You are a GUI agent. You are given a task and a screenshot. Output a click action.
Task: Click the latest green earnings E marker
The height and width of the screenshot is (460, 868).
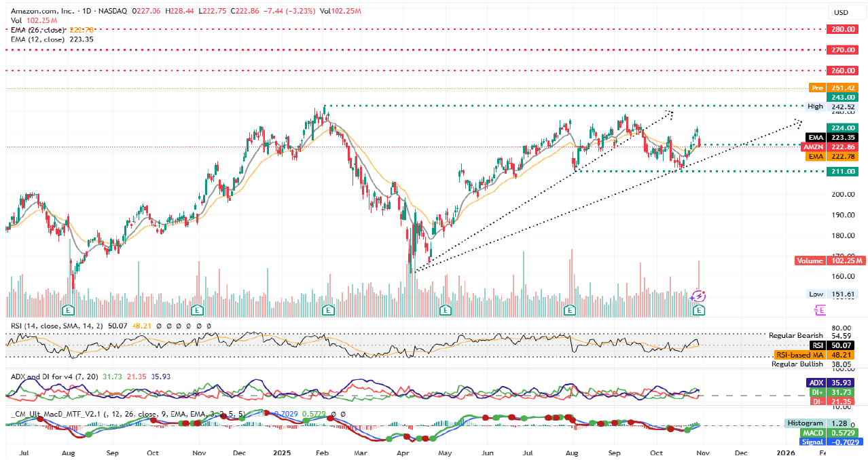click(699, 310)
